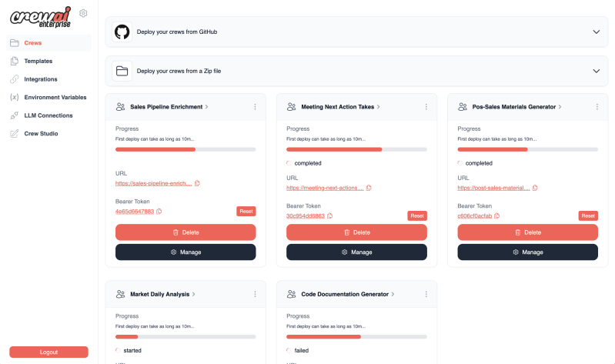Screen dimensions: 615x364
Task: Click the Sales Pipeline Enrichment progress bar
Action: pyautogui.click(x=186, y=149)
